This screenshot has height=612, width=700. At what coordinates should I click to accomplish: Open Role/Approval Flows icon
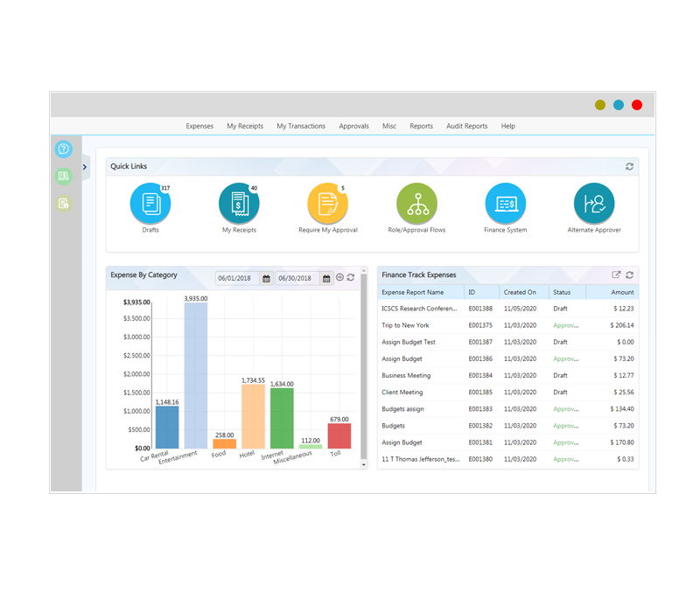(x=416, y=204)
